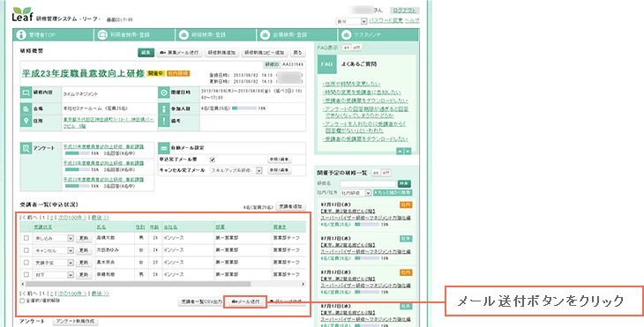Click the 研修名 search input field

pos(368,184)
